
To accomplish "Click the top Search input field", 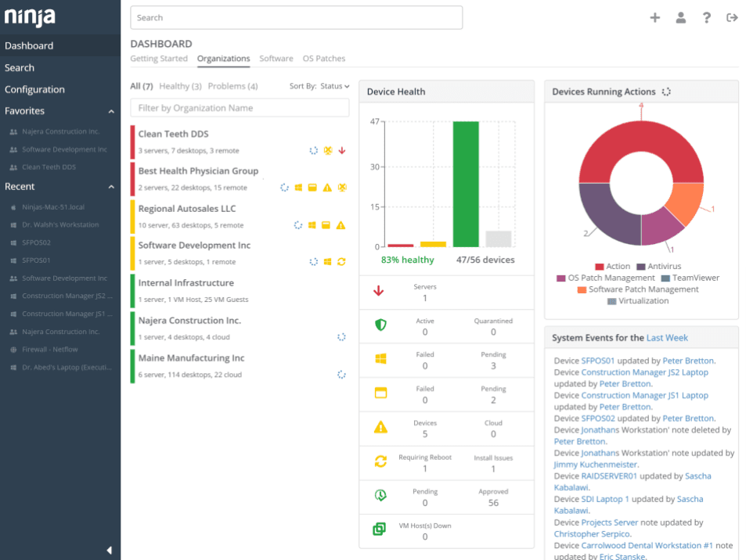I will [296, 17].
